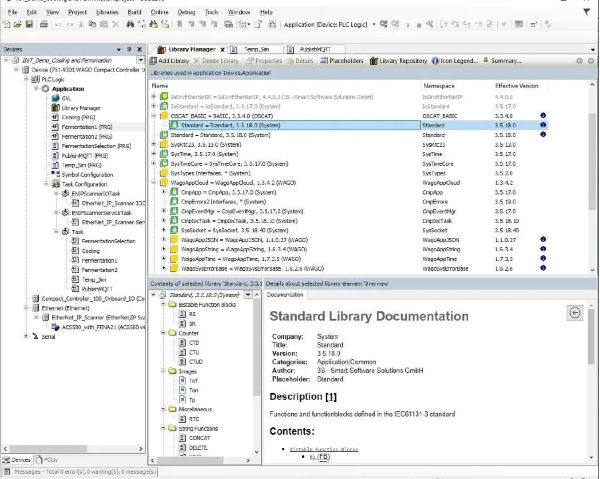
Task: Open the Libraries menu
Action: pos(107,12)
